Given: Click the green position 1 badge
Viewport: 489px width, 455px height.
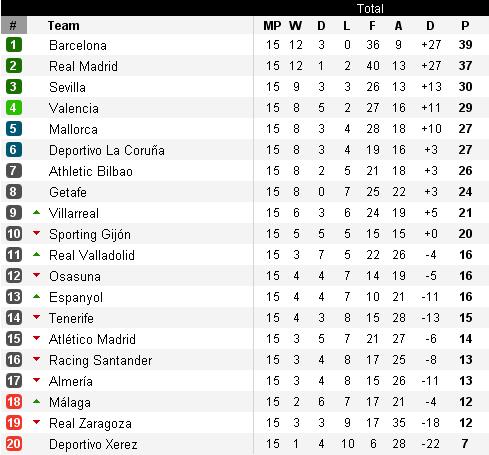Looking at the screenshot, I should tap(14, 45).
